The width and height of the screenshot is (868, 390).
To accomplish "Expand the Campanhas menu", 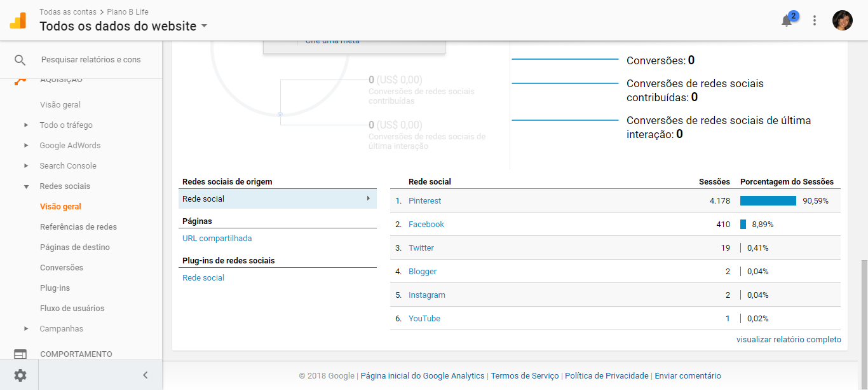I will (x=26, y=329).
